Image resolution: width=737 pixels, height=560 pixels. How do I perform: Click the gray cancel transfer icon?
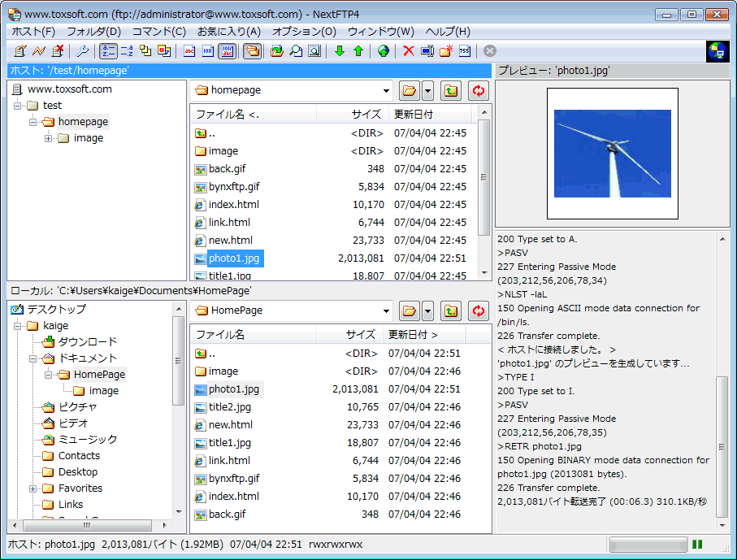point(490,50)
